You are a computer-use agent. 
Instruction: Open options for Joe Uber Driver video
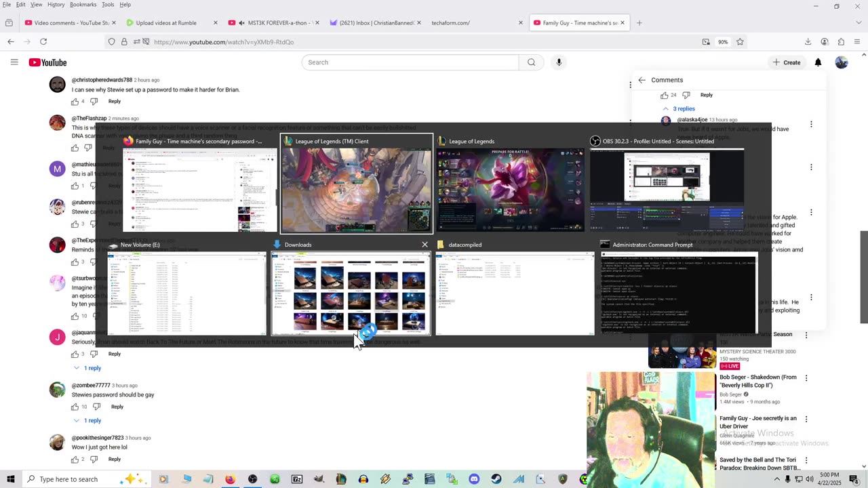click(x=806, y=420)
